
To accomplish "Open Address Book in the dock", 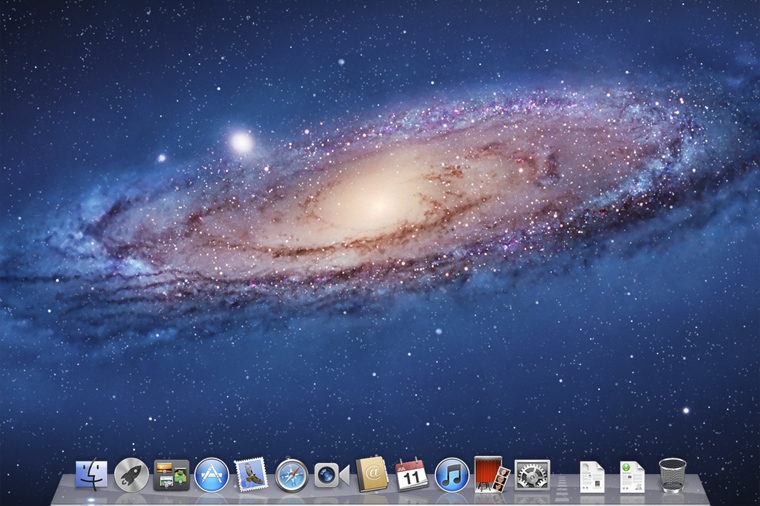I will 372,474.
